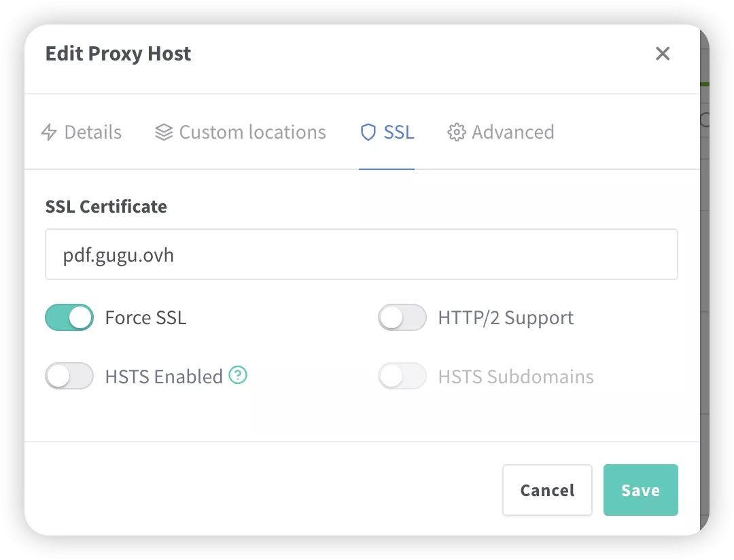Click the shield icon of the SSL tab
This screenshot has width=734, height=560.
click(x=368, y=132)
